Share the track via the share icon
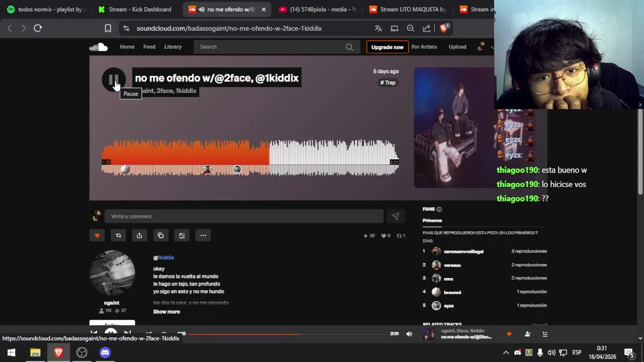The image size is (644, 362). (x=139, y=235)
